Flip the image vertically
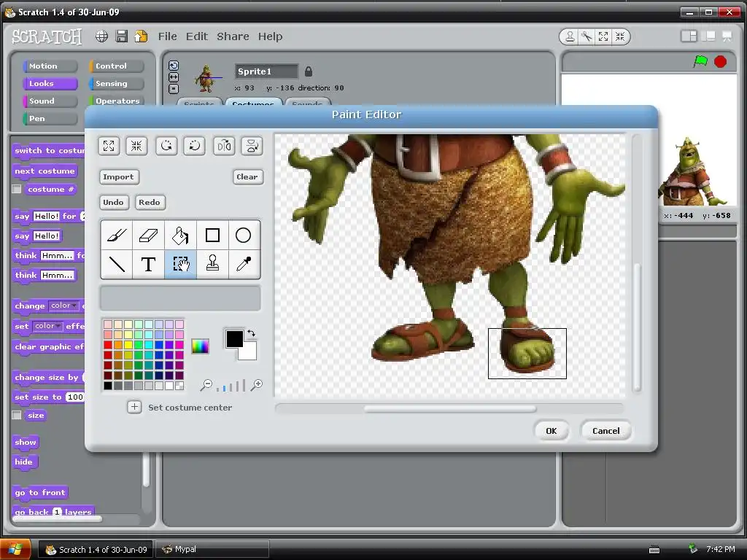 point(252,146)
